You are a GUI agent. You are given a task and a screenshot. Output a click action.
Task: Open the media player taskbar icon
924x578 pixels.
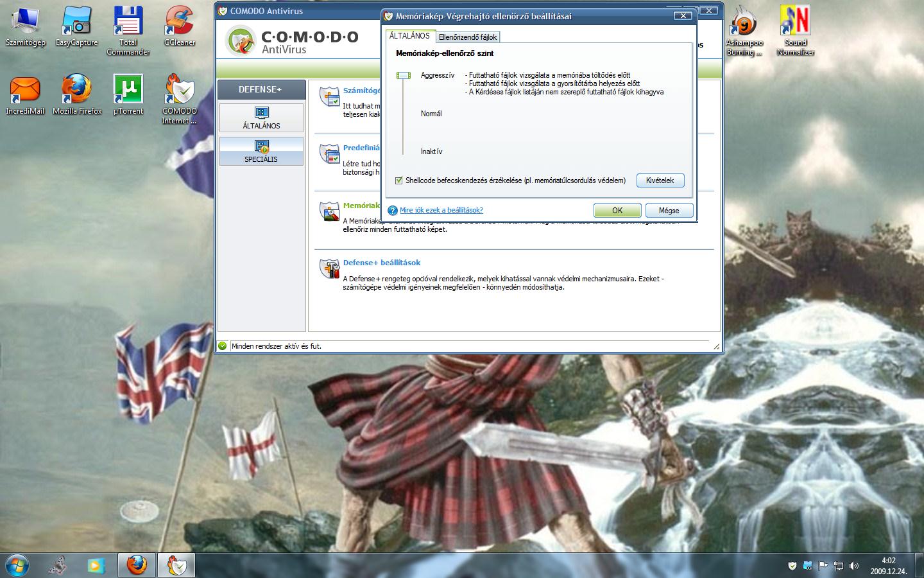click(96, 565)
